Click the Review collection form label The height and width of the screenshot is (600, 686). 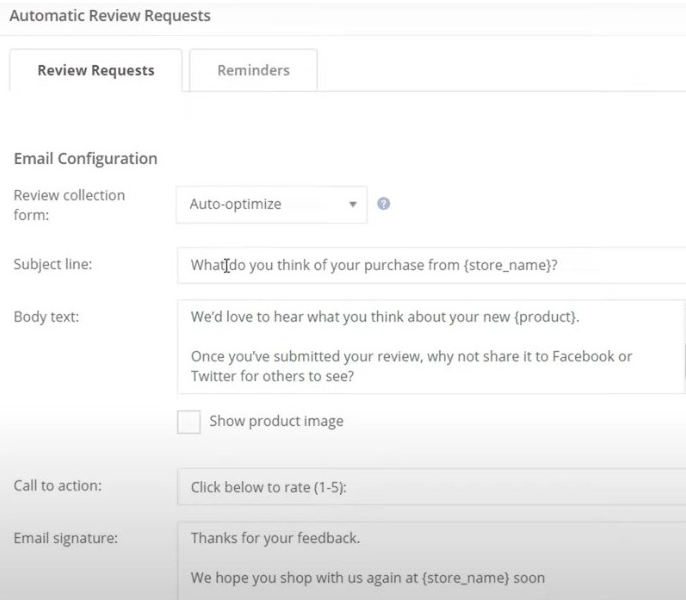tap(69, 205)
